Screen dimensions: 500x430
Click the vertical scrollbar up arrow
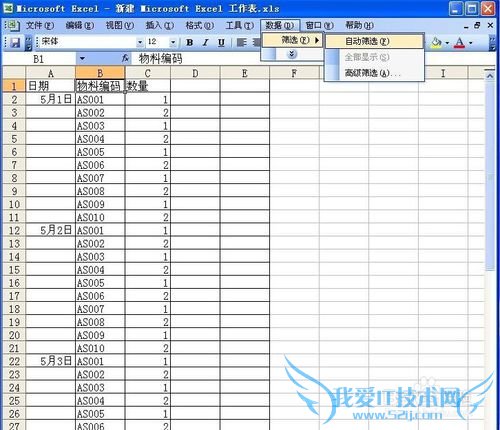coord(490,77)
